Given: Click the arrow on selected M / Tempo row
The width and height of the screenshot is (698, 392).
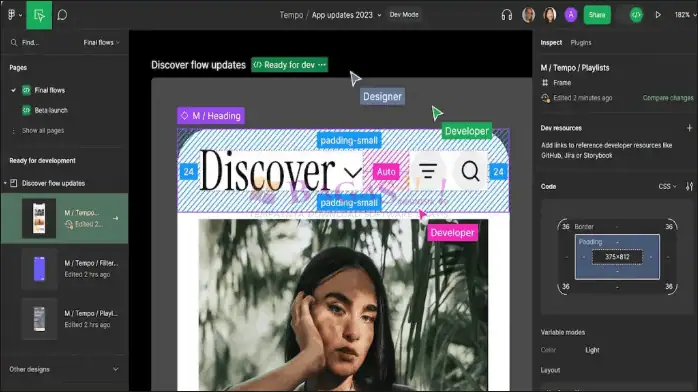Looking at the screenshot, I should pyautogui.click(x=116, y=218).
